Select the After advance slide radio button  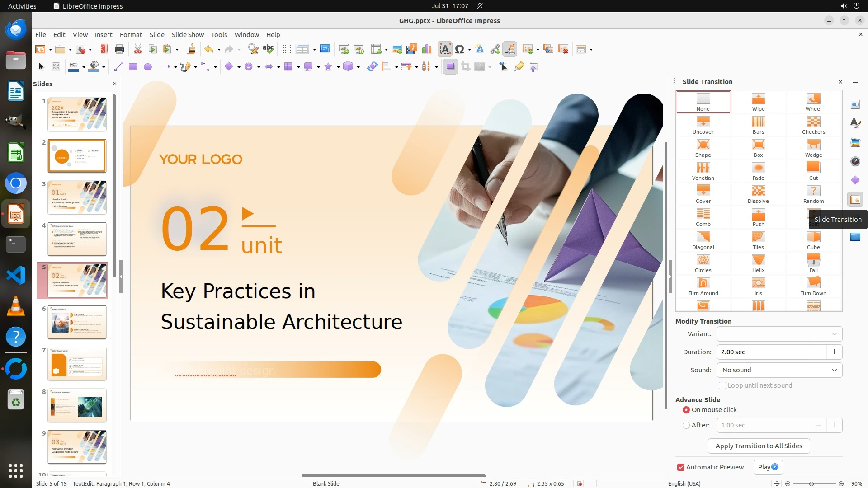686,425
